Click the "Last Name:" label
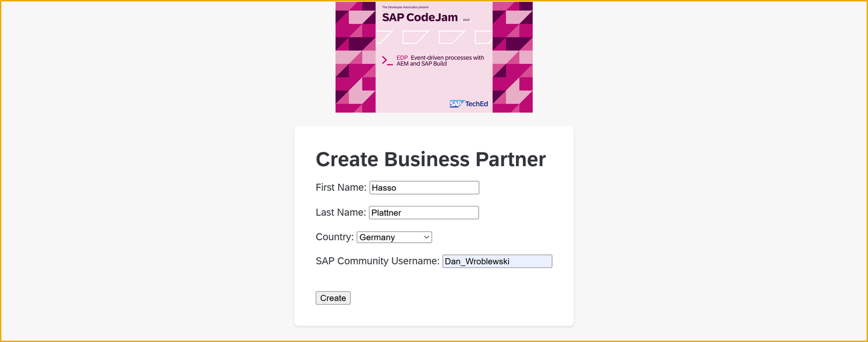Screen dimensions: 868x342 (341, 212)
